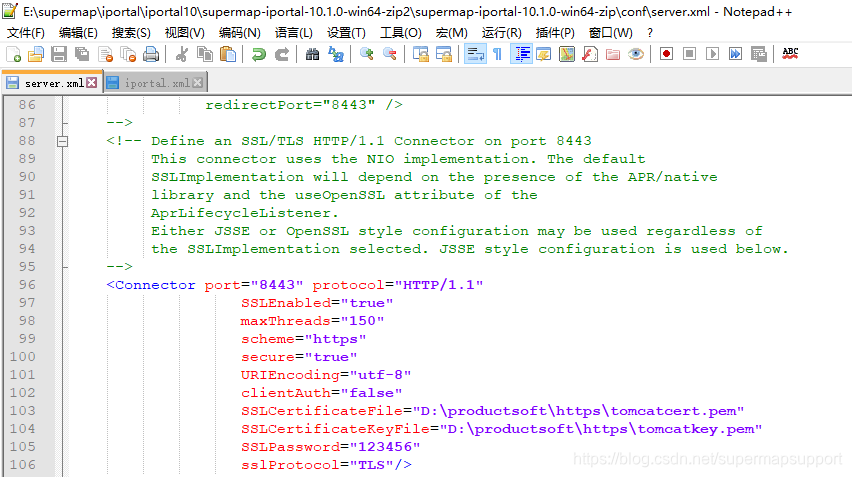The width and height of the screenshot is (852, 477).
Task: Click on SSLEnabled="true" attribute
Action: pyautogui.click(x=317, y=303)
